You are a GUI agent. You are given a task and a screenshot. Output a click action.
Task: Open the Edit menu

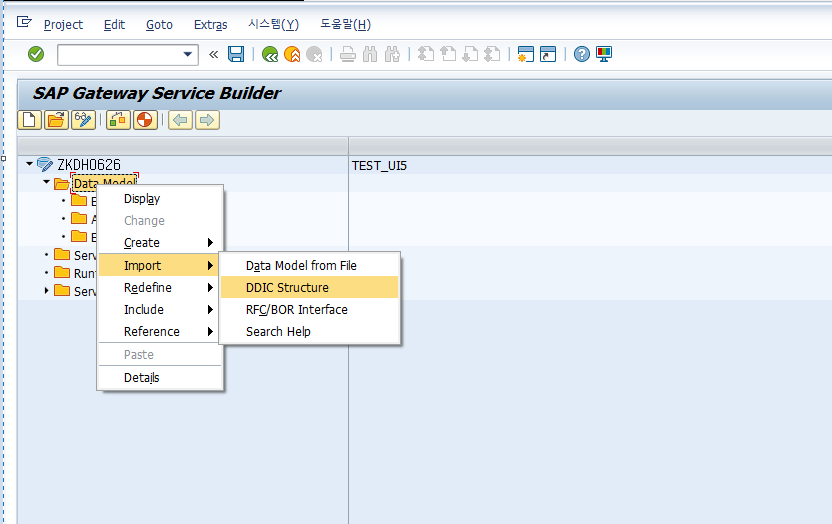pos(114,24)
